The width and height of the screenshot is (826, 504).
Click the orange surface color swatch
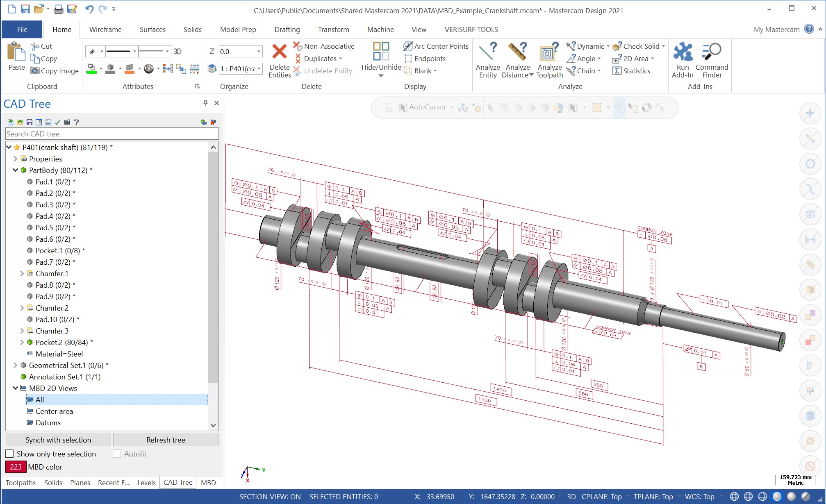click(x=130, y=69)
